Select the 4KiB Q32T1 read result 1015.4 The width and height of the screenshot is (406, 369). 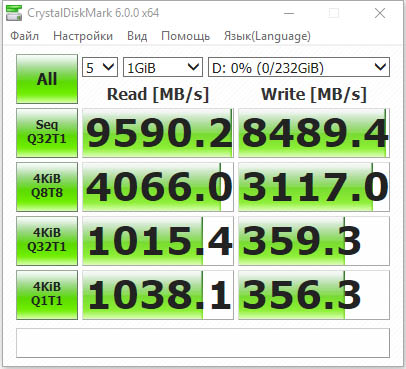158,241
